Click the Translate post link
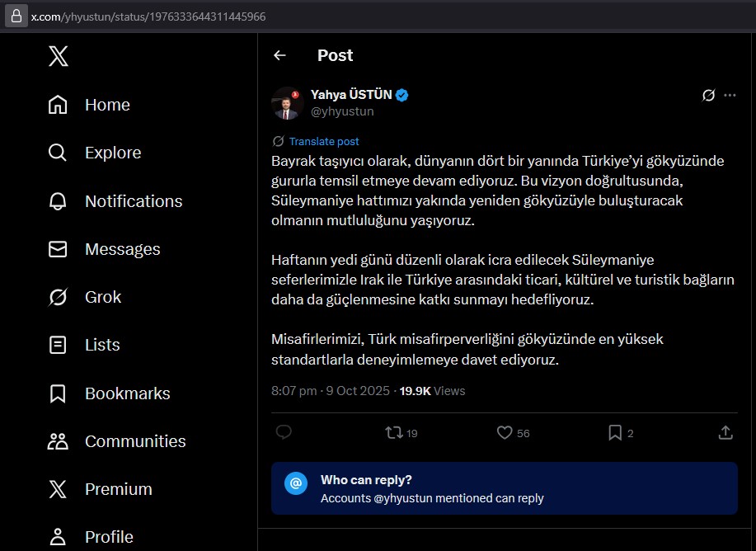Screen dimensions: 756x551 [x=323, y=141]
